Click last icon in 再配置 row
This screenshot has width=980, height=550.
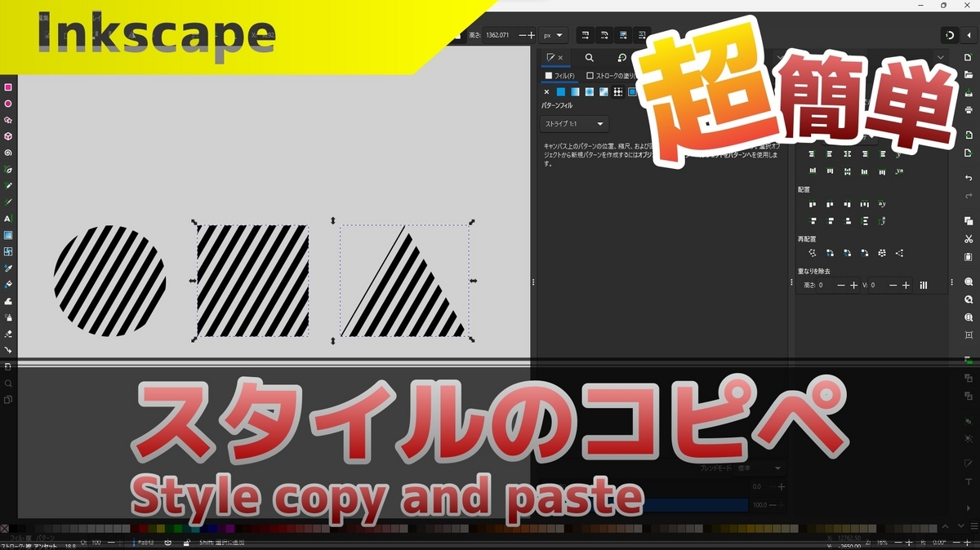coord(899,253)
